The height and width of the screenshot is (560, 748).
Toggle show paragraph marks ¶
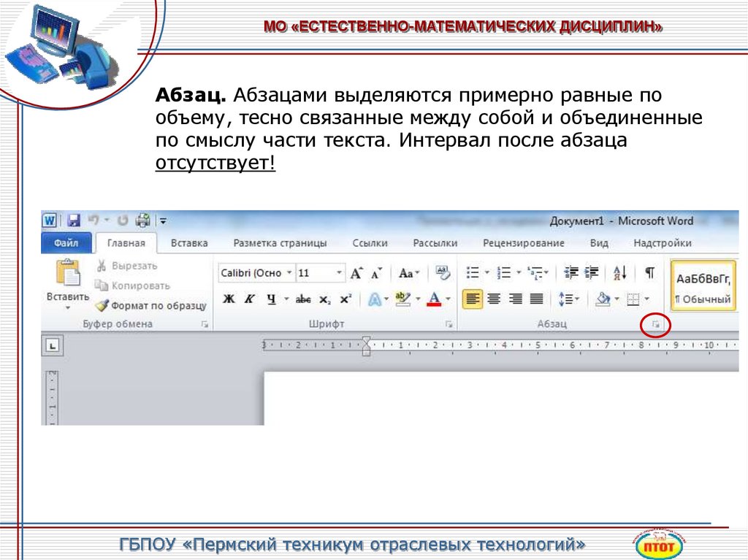(649, 273)
